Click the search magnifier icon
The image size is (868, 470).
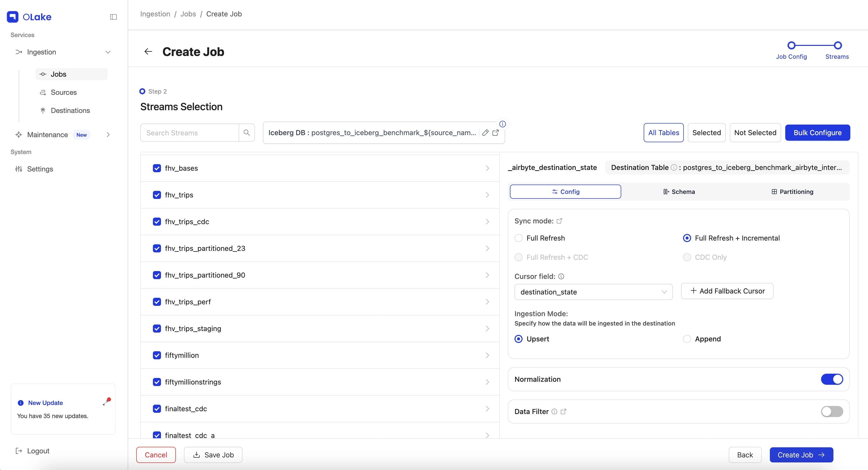pos(247,133)
